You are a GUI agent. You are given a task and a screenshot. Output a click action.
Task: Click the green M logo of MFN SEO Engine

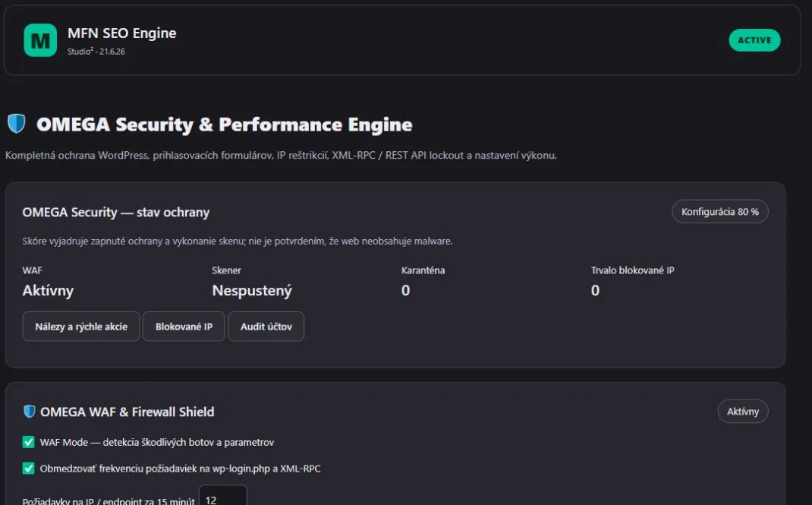(40, 40)
